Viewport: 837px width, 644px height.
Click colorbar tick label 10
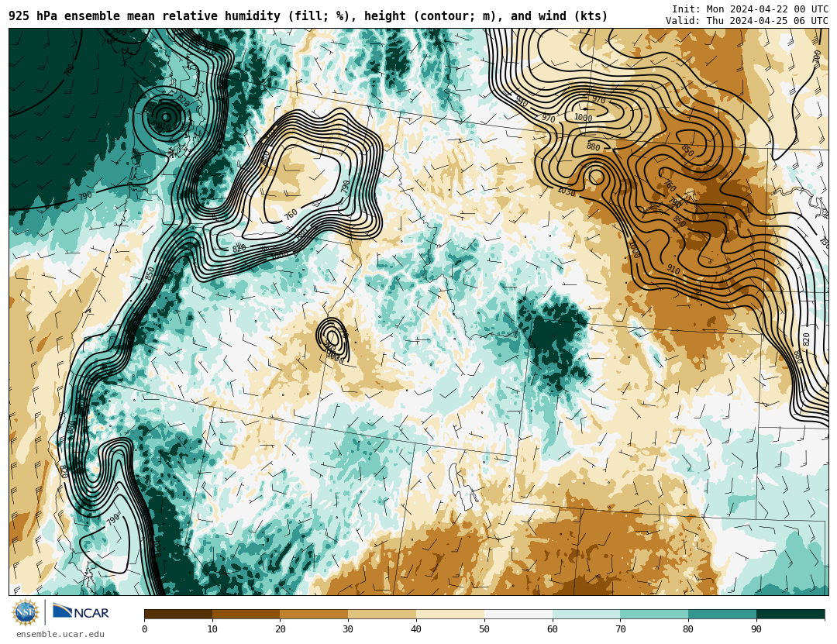click(x=212, y=629)
